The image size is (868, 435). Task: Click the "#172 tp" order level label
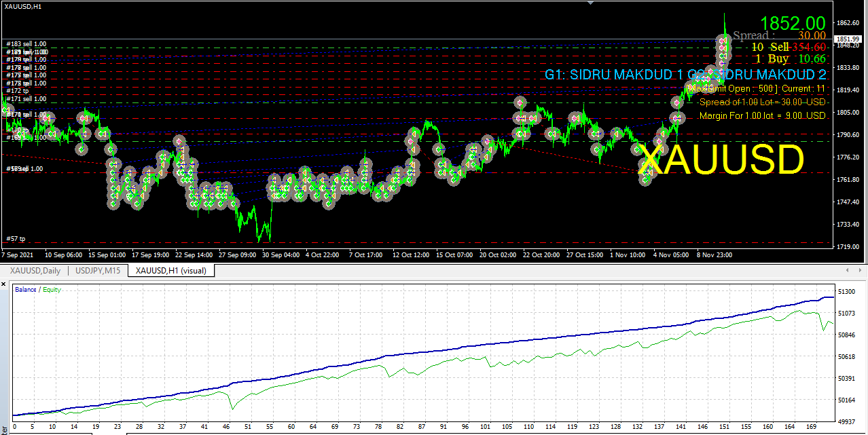click(x=18, y=91)
